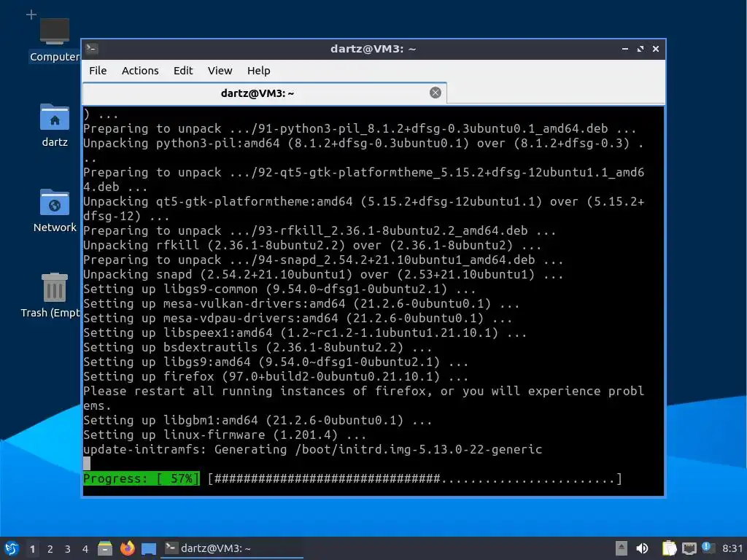
Task: Open the File menu in the terminal
Action: [98, 71]
